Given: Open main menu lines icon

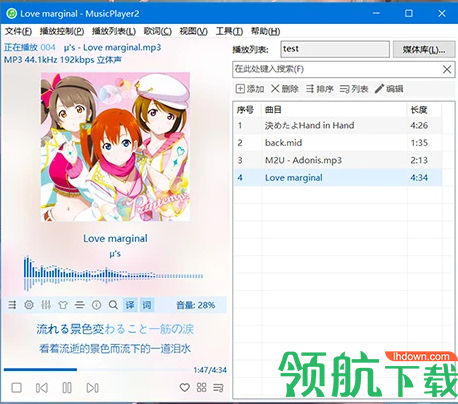Looking at the screenshot, I should 80,305.
